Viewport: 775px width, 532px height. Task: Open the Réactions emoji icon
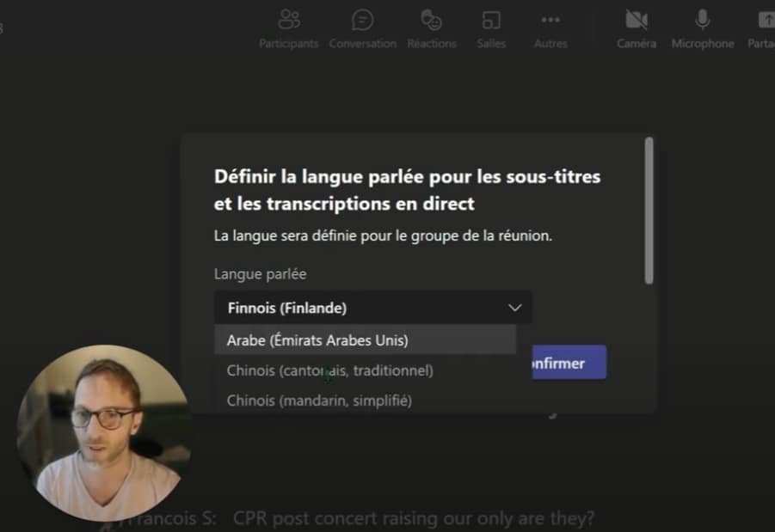(431, 20)
